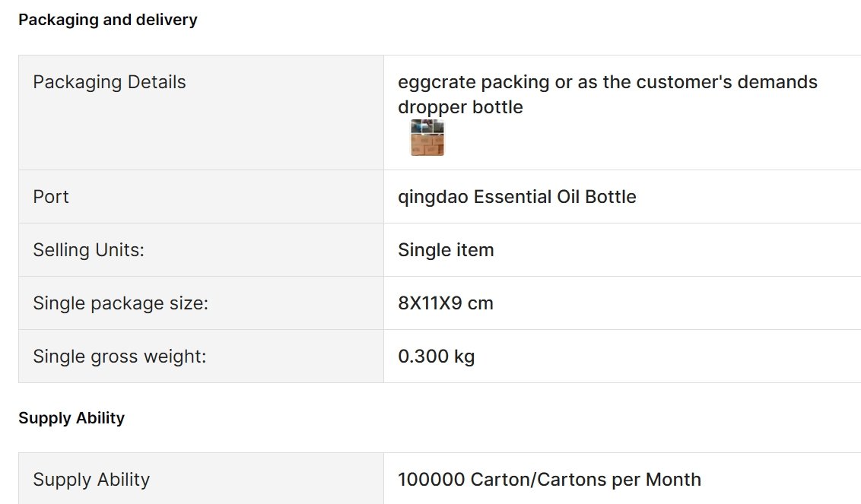Image resolution: width=861 pixels, height=504 pixels.
Task: Select qingdao Essential Oil Bottle value
Action: (x=516, y=197)
